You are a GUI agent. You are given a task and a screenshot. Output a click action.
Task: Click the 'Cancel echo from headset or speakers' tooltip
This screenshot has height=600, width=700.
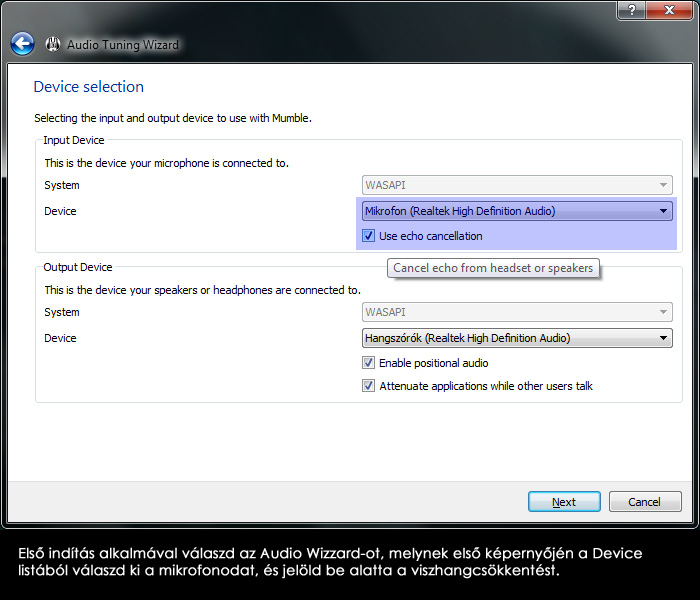point(493,268)
